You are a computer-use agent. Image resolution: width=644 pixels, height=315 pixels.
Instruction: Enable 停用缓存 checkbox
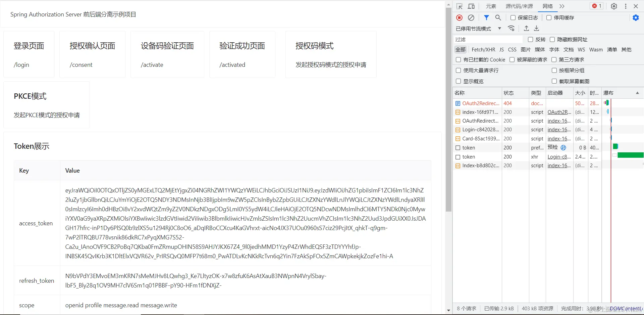[x=549, y=17]
